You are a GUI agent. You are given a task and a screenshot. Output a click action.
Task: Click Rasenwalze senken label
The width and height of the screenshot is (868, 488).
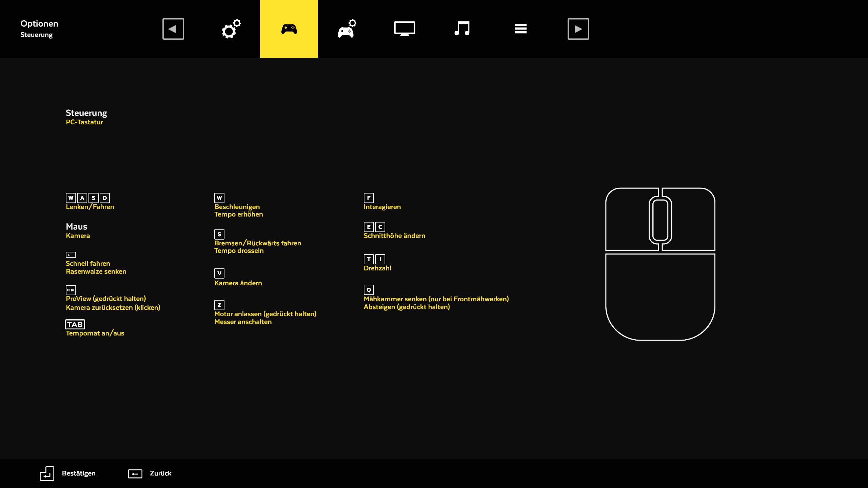[x=96, y=271]
